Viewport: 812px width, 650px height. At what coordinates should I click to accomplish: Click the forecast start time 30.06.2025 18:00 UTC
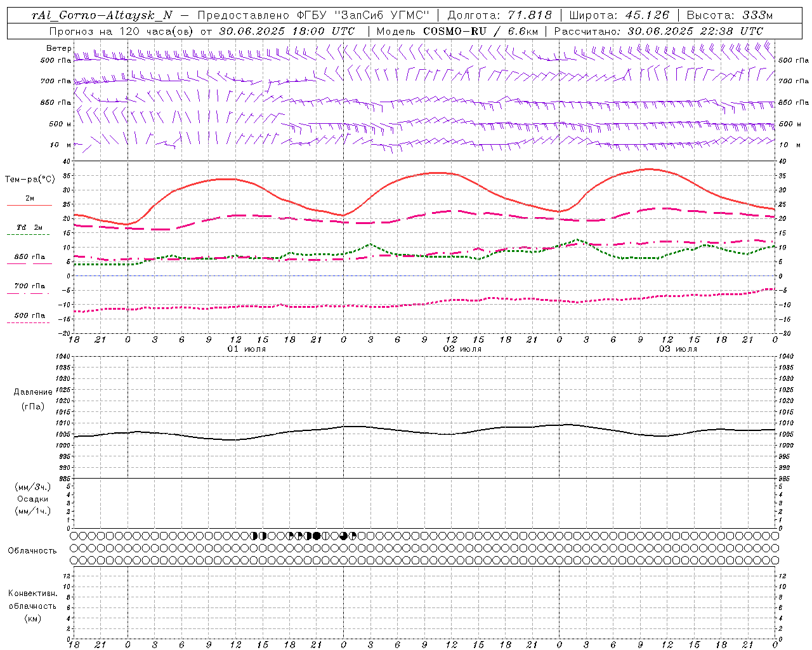(287, 31)
